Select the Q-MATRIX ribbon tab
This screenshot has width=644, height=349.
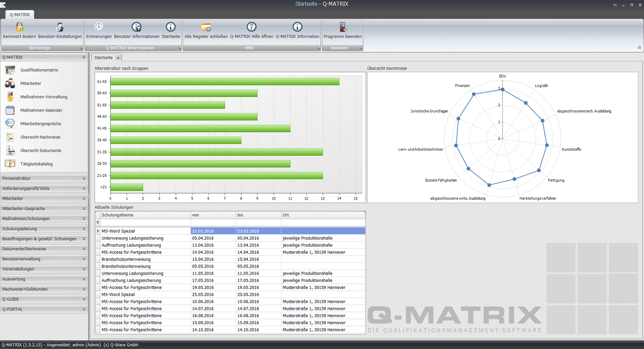pyautogui.click(x=19, y=14)
